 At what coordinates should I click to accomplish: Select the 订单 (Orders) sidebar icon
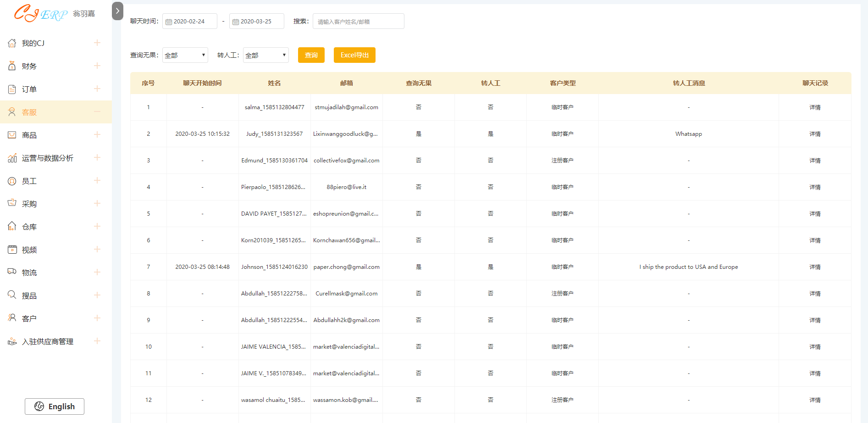(x=11, y=89)
